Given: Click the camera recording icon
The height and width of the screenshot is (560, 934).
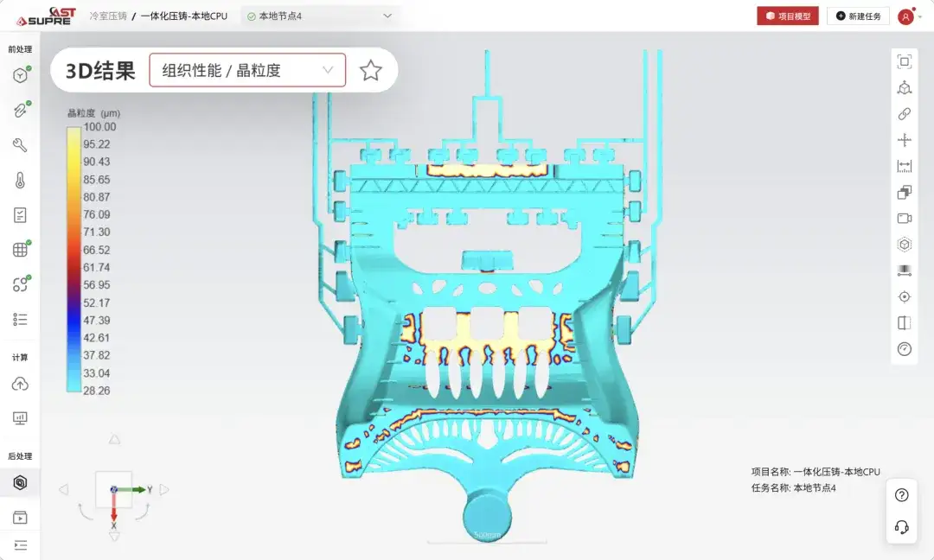Looking at the screenshot, I should 905,219.
